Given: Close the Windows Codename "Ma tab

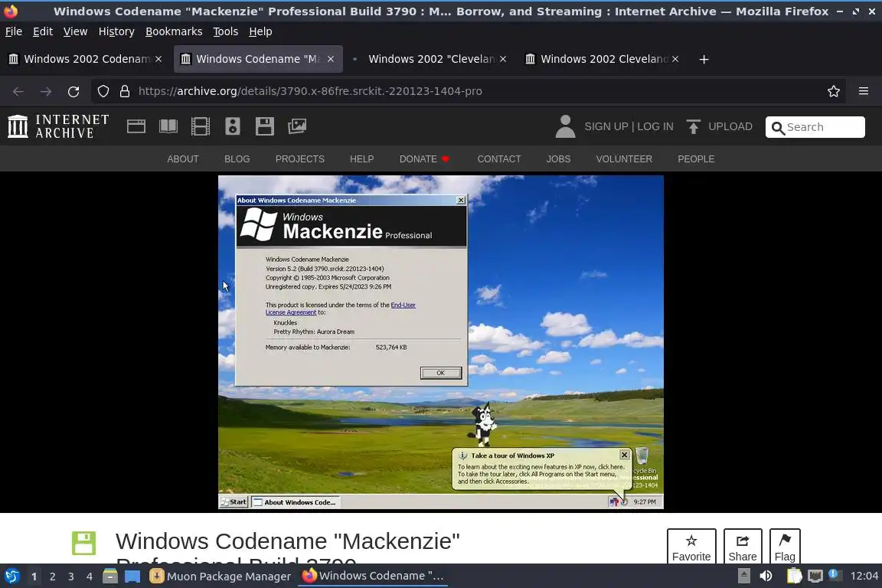Looking at the screenshot, I should coord(331,59).
